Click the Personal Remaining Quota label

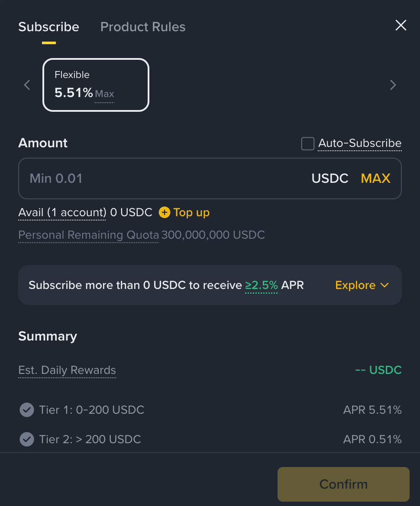88,235
